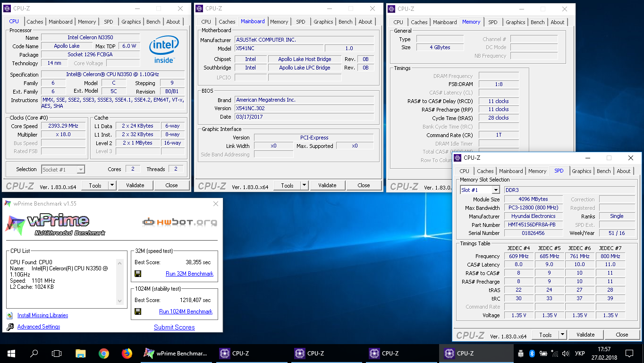Open the network Wi-Fi tray icon
644x363 pixels.
555,353
